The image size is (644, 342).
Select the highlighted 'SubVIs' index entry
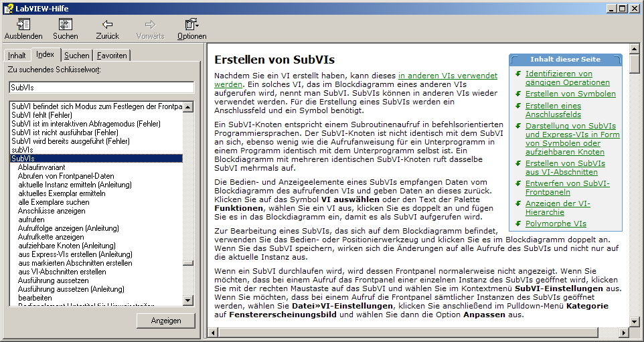[96, 159]
